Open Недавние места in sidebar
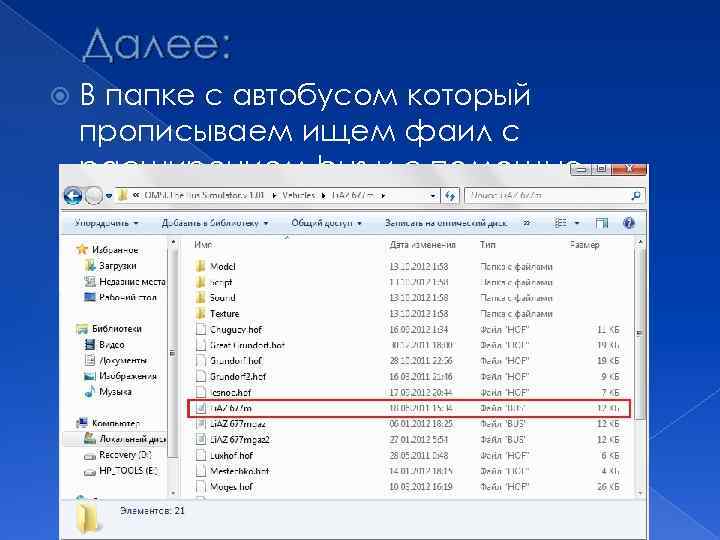 125,281
